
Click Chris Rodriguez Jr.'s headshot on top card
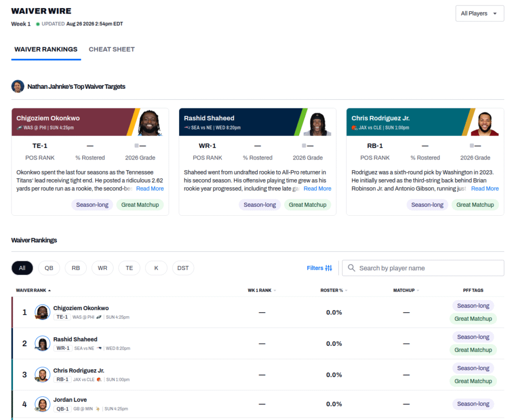484,123
